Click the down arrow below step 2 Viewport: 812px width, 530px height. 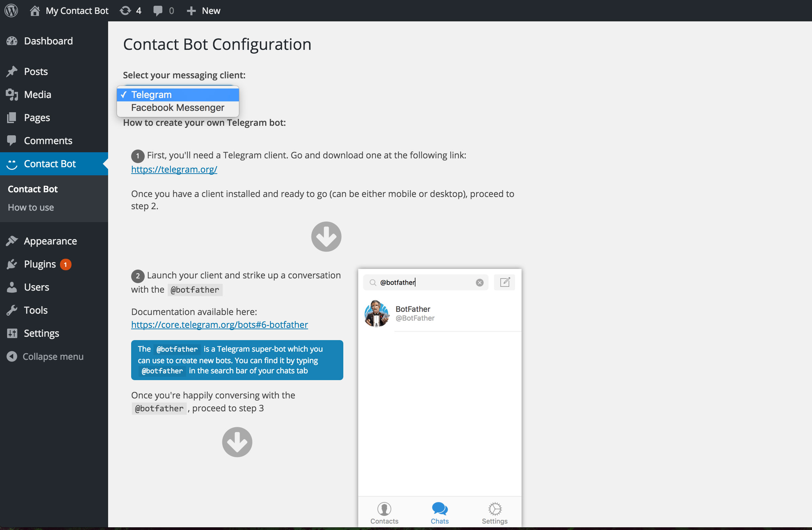[x=237, y=442]
